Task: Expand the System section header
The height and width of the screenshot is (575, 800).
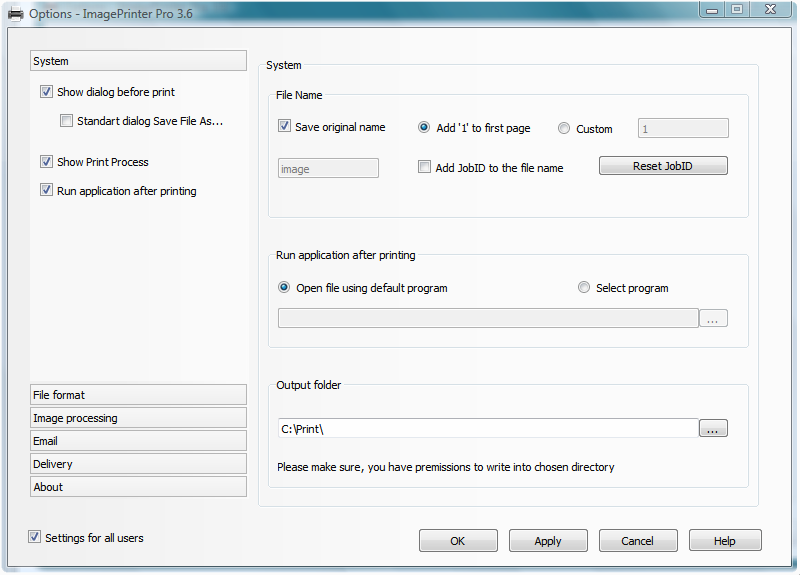Action: 138,61
